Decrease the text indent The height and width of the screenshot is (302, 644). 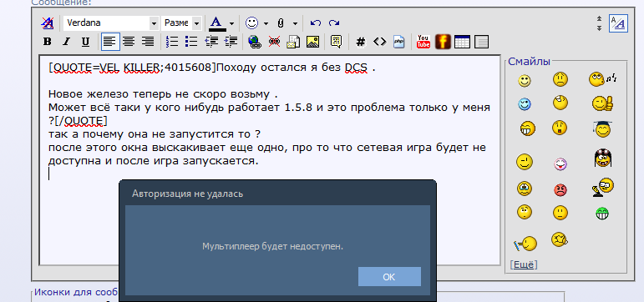click(211, 42)
